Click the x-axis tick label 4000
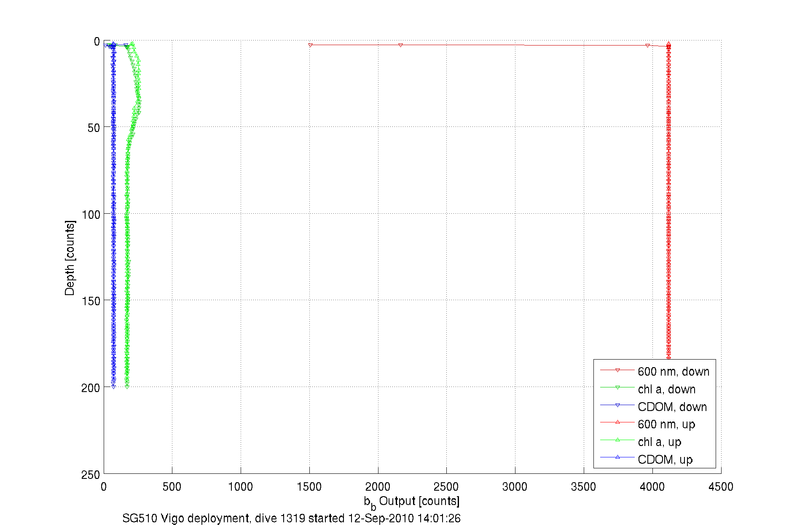This screenshot has height=532, width=797. click(652, 487)
